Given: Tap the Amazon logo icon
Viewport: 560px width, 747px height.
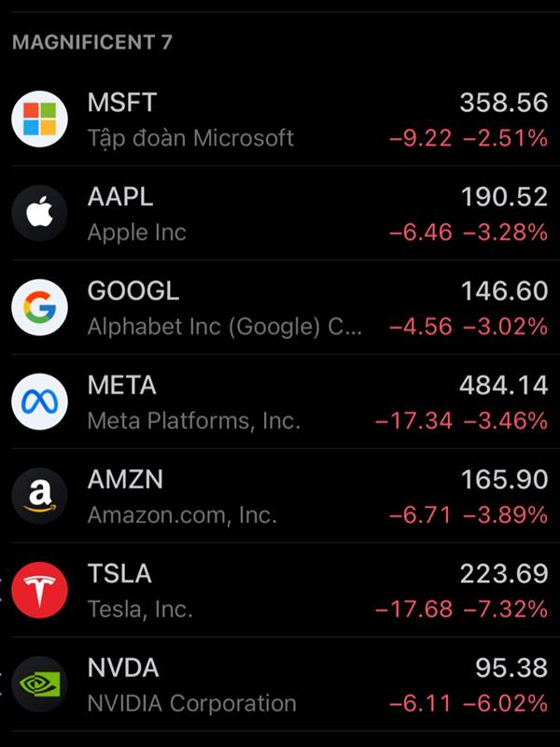Looking at the screenshot, I should (x=39, y=496).
